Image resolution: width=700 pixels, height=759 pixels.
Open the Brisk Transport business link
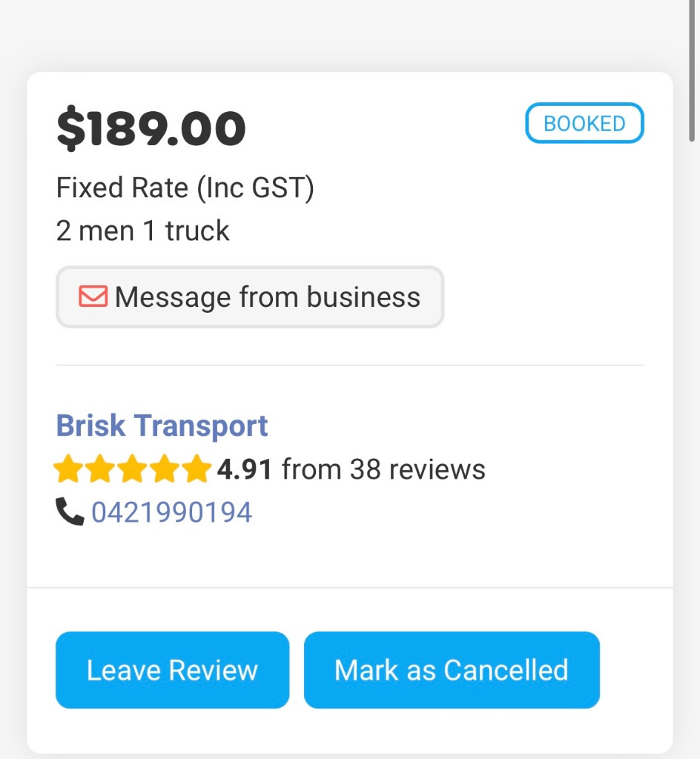[x=162, y=426]
